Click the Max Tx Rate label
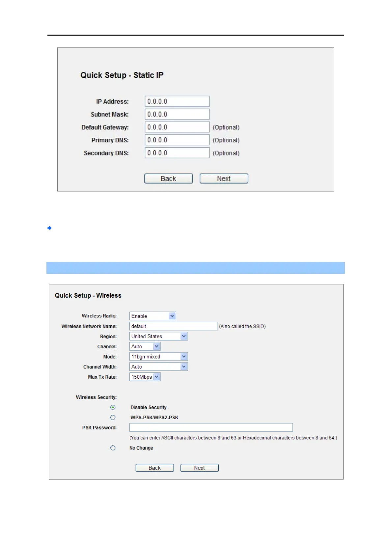Image resolution: width=392 pixels, height=555 pixels. coord(102,377)
